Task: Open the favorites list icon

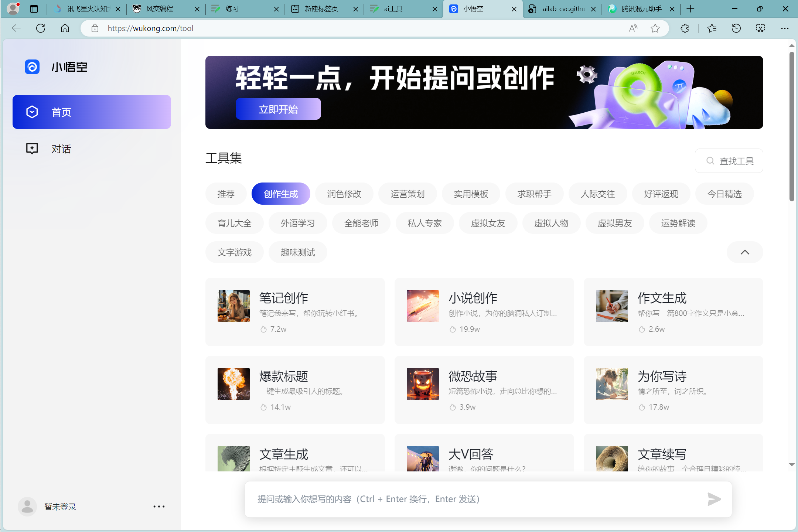Action: pyautogui.click(x=712, y=28)
